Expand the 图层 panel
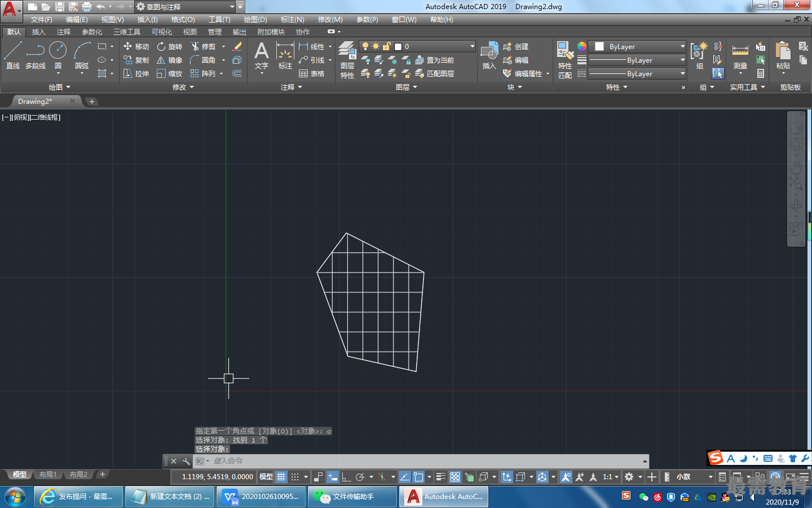The width and height of the screenshot is (812, 508). (407, 87)
